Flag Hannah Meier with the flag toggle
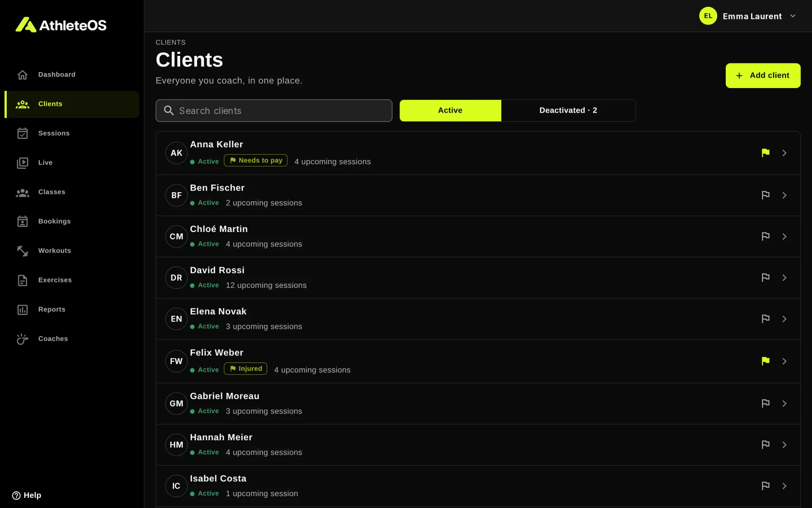This screenshot has height=508, width=812. pyautogui.click(x=765, y=444)
